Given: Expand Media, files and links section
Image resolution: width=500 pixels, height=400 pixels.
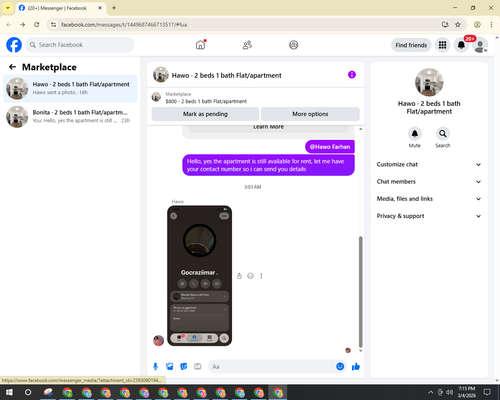Looking at the screenshot, I should [x=429, y=199].
